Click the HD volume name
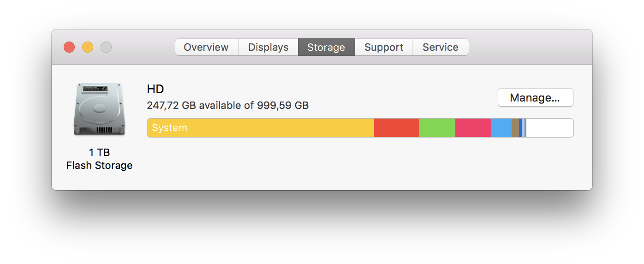This screenshot has width=644, height=264. pos(155,89)
